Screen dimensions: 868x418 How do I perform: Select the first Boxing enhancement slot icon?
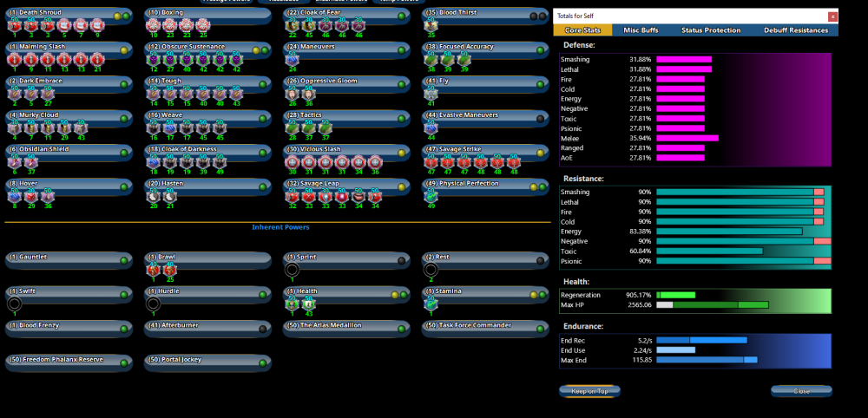[154, 26]
